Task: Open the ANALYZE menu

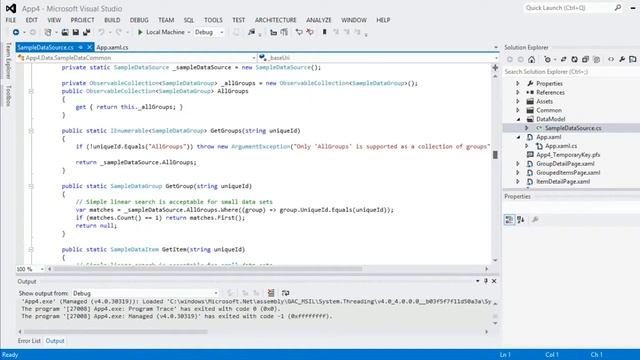Action: 319,20
